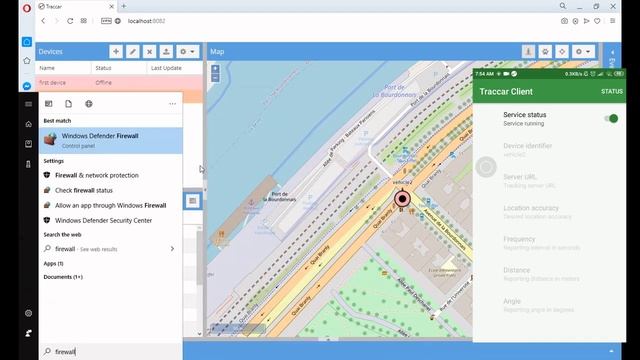This screenshot has width=640, height=360.
Task: Add page to Opera bookmarks heart
Action: point(597,21)
